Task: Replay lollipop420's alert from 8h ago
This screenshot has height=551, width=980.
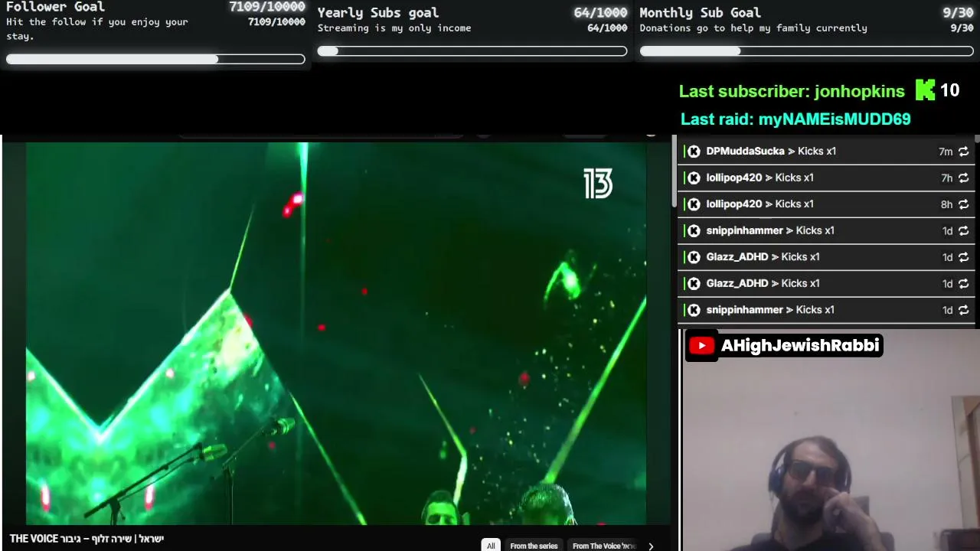Action: (x=963, y=204)
